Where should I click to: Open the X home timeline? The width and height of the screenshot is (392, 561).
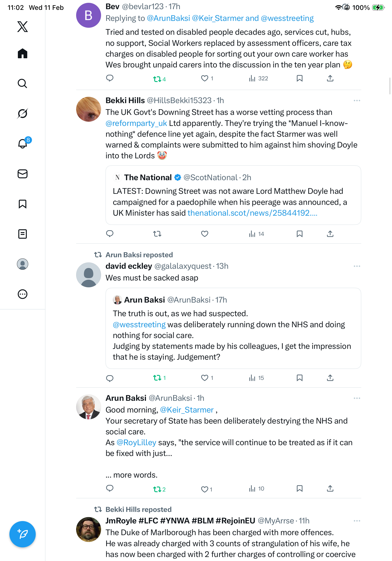23,53
